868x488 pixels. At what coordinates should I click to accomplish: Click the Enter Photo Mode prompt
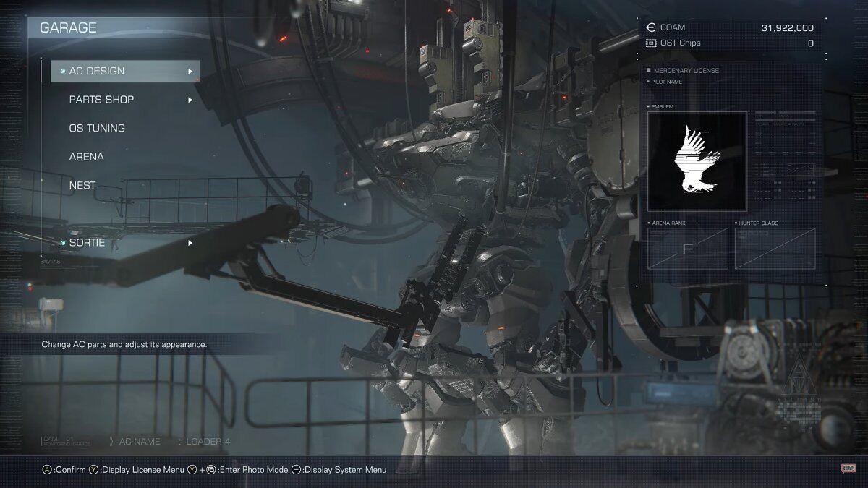point(238,470)
